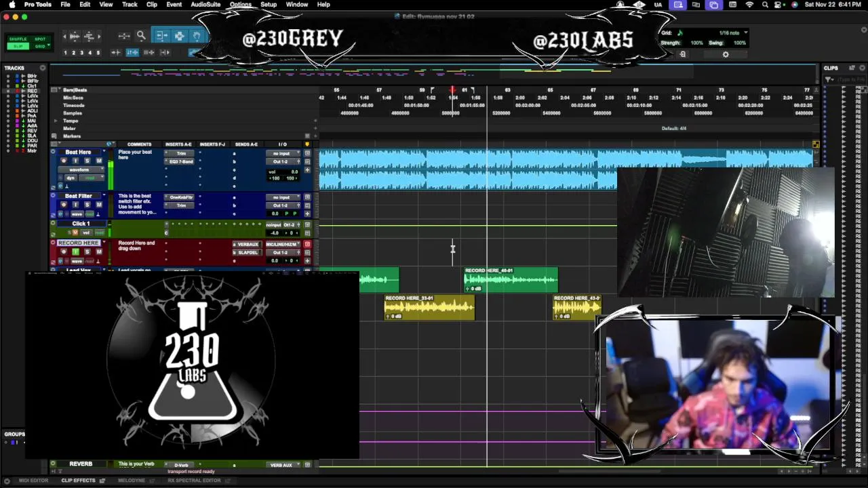Toggle Link Track and Edit Selection
The width and height of the screenshot is (868, 488).
point(149,52)
